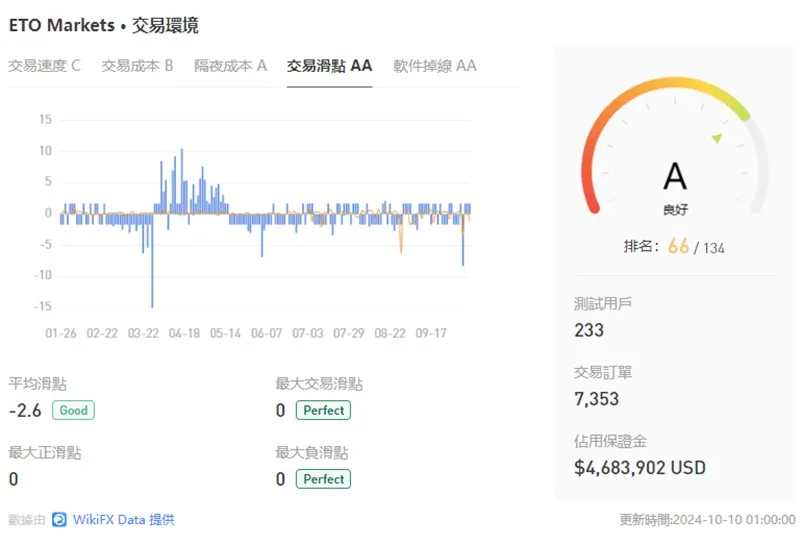This screenshot has height=544, width=802.
Task: Click the green gauge pointer triangle
Action: (717, 138)
